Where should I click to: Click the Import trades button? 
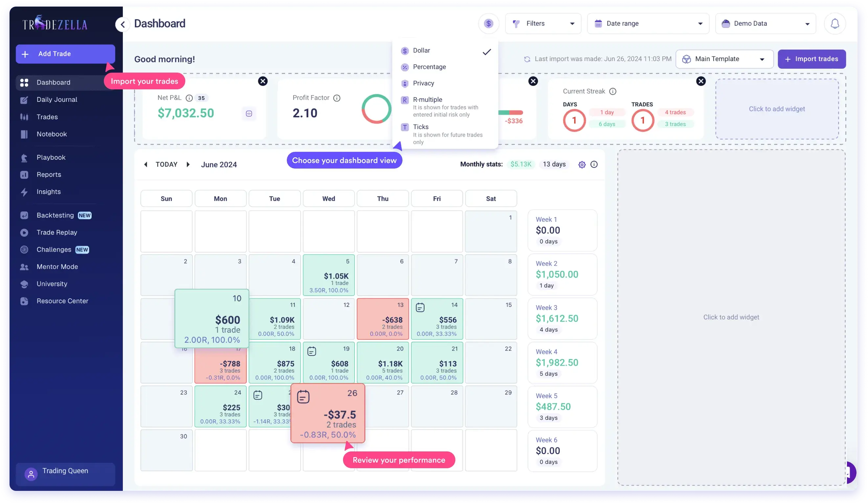811,59
